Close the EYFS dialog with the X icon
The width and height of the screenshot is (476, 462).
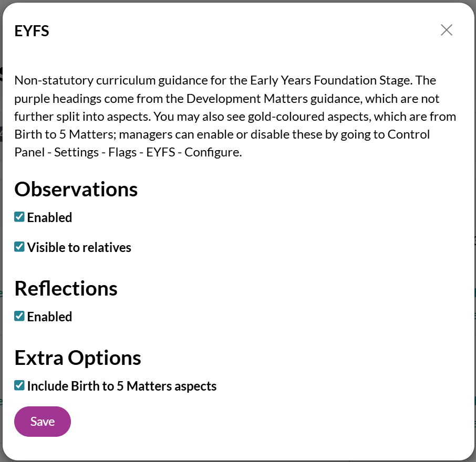pos(446,30)
